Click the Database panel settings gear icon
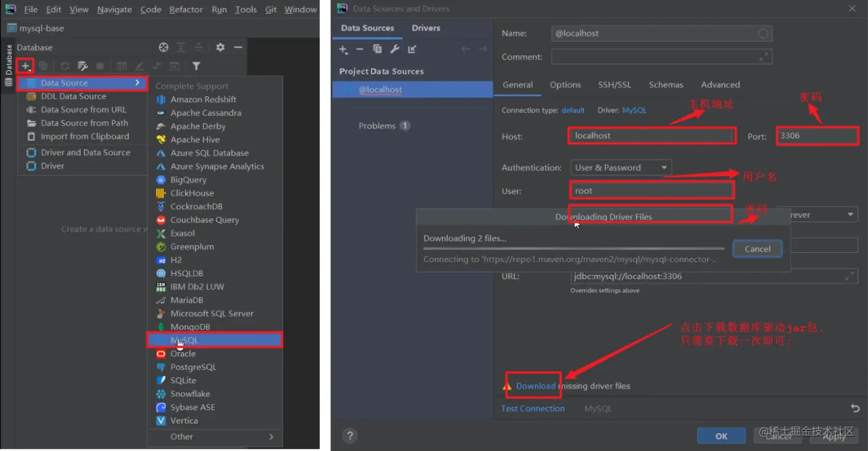Image resolution: width=868 pixels, height=451 pixels. pos(220,48)
